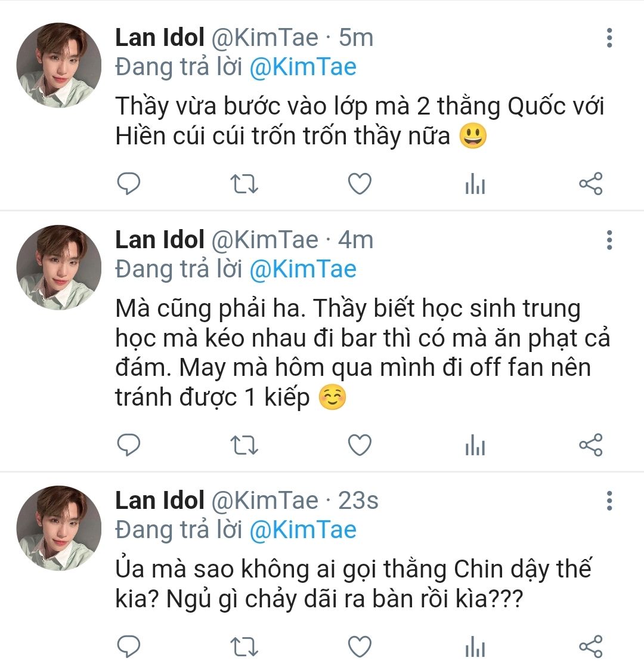Like the tweet posted 4m ago
Screen dimensions: 644x667
click(x=360, y=446)
